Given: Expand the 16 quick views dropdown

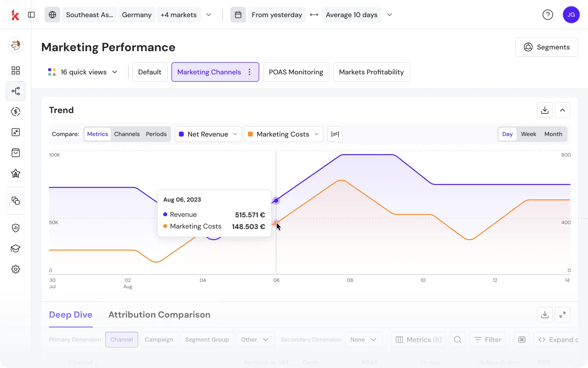Looking at the screenshot, I should 83,72.
